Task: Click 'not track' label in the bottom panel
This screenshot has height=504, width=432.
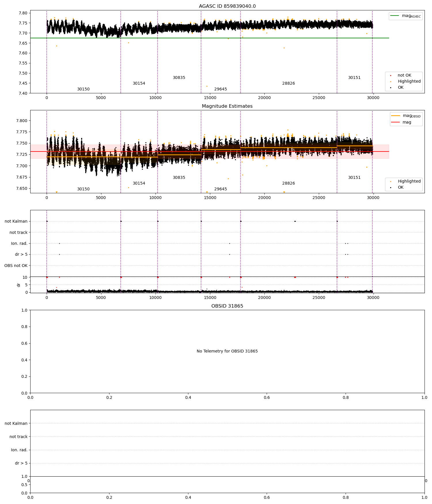Action: [18, 437]
